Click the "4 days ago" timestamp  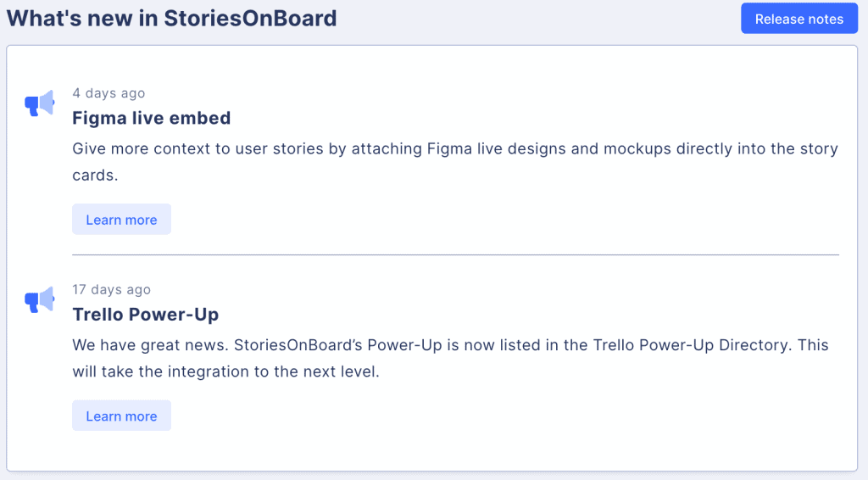click(108, 93)
